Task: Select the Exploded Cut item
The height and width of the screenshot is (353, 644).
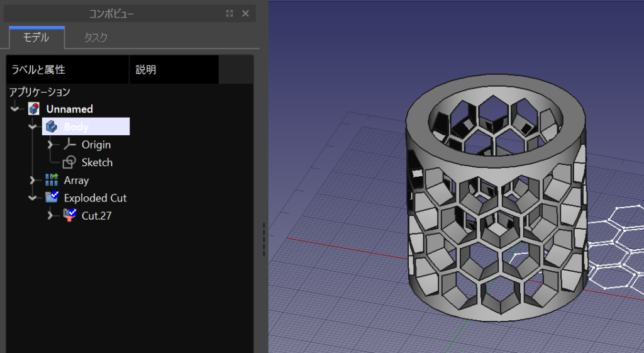Action: click(x=96, y=198)
